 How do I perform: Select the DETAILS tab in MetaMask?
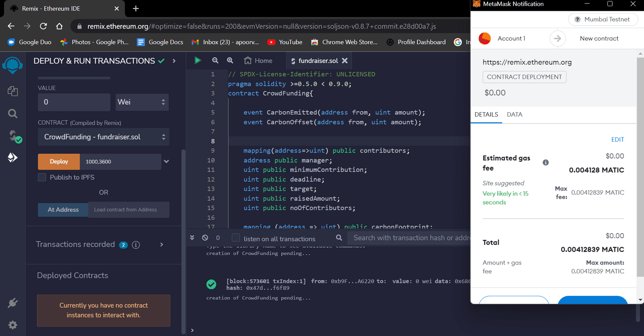point(486,115)
